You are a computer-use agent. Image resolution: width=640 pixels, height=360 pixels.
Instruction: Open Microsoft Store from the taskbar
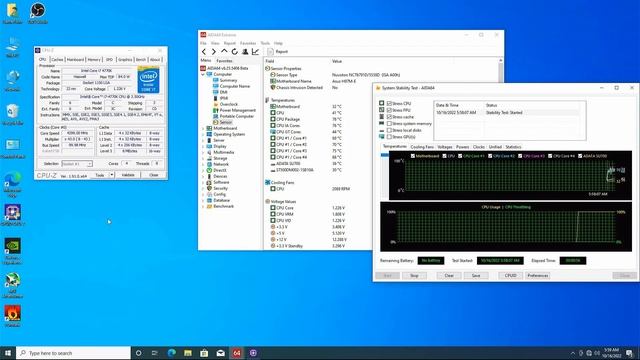(x=204, y=353)
